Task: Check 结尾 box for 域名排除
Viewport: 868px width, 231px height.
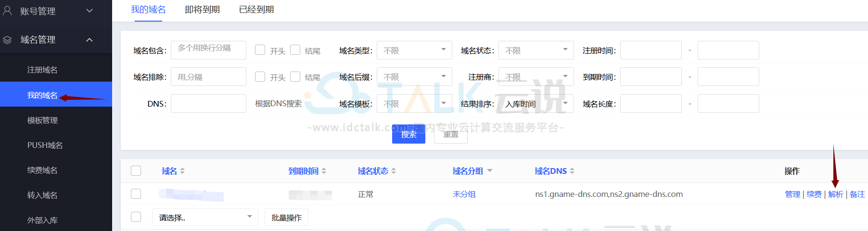Action: point(295,77)
